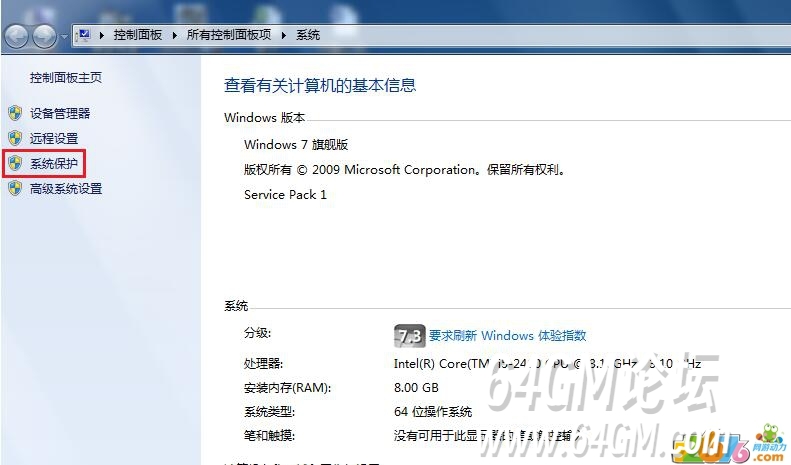Screen dimensions: 791x465
Task: Open 控制面板 breadcrumb
Action: (137, 35)
